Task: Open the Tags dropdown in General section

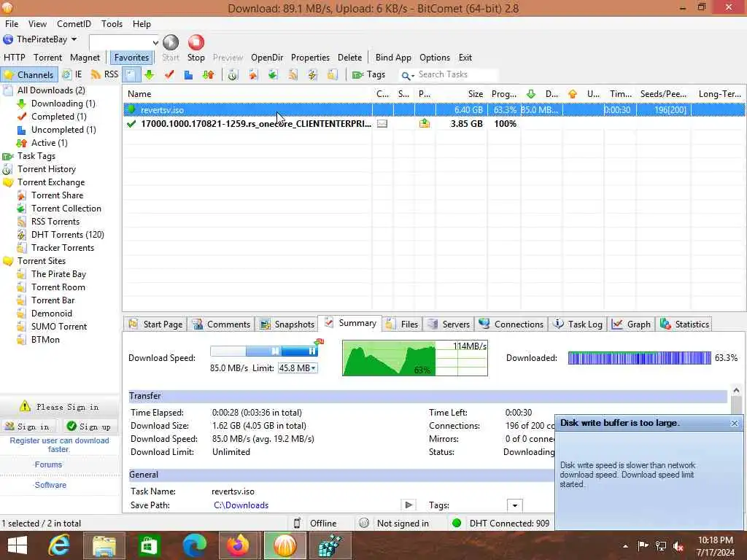Action: point(514,505)
